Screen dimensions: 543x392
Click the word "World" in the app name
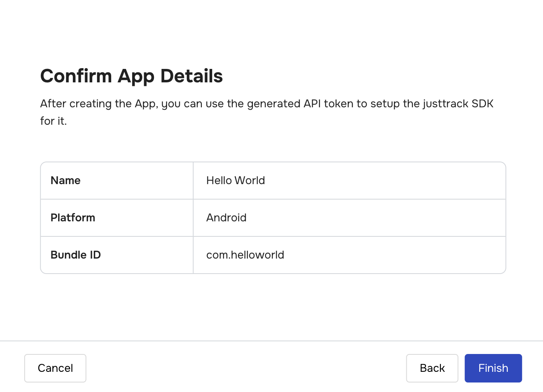(x=249, y=181)
